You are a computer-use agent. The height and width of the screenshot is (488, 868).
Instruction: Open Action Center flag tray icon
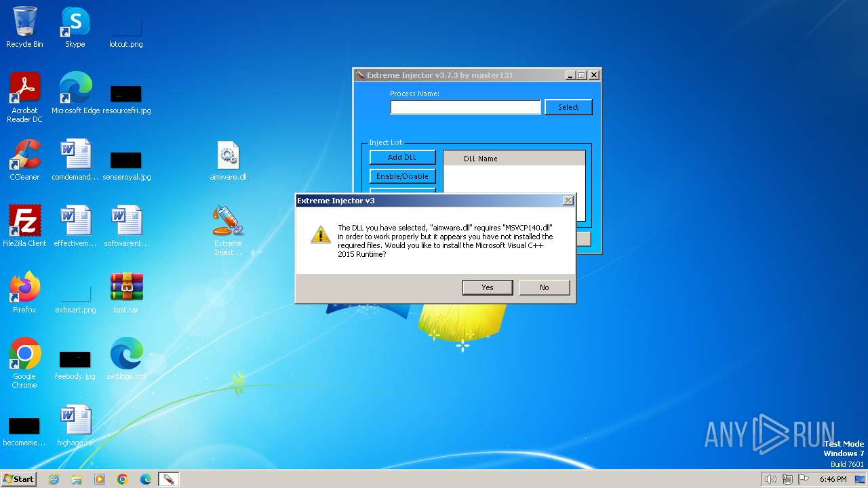[x=804, y=479]
